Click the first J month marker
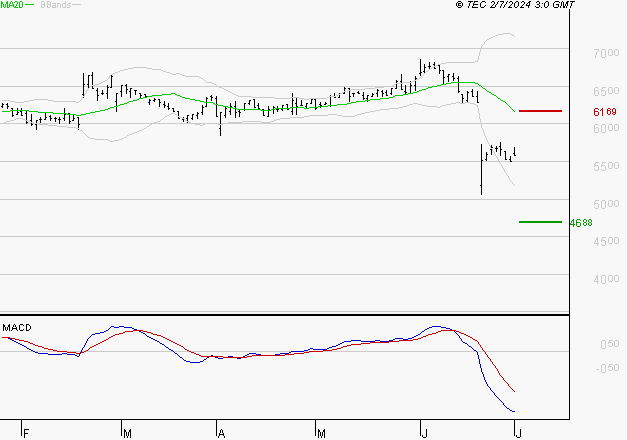Screen dimensions: 627x440 425,434
